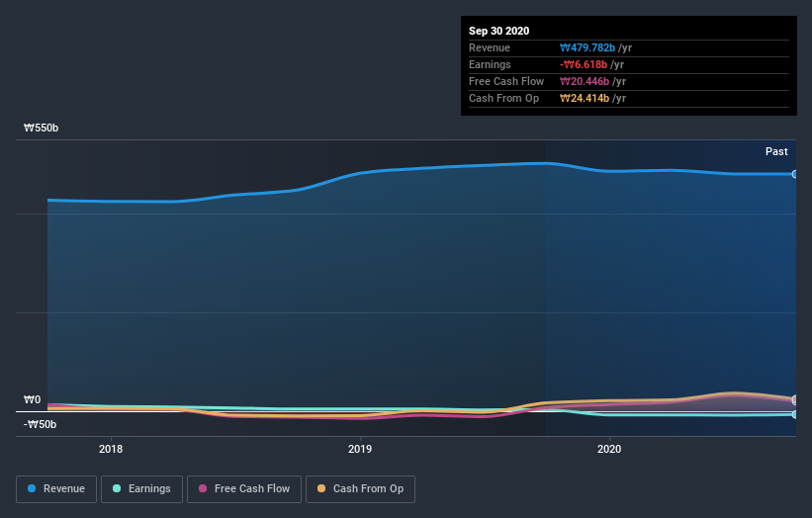Screen dimensions: 812x518
Task: Click the Revenue line endpoint marker
Action: (794, 174)
